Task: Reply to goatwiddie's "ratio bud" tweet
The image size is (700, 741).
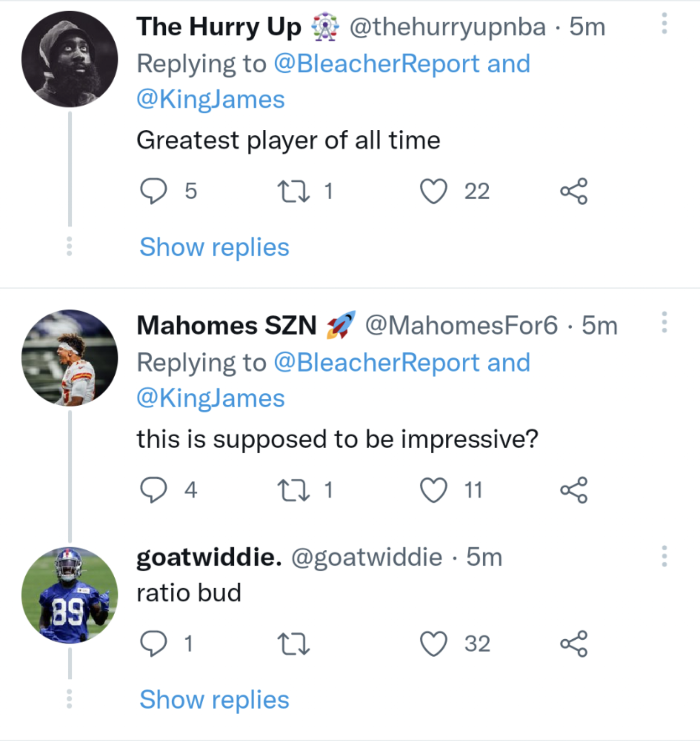Action: click(x=153, y=644)
